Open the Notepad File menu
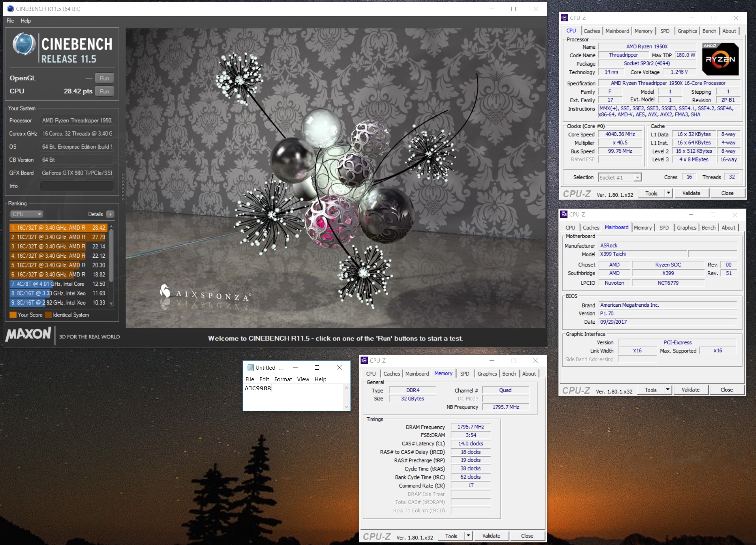The image size is (756, 545). (x=250, y=379)
